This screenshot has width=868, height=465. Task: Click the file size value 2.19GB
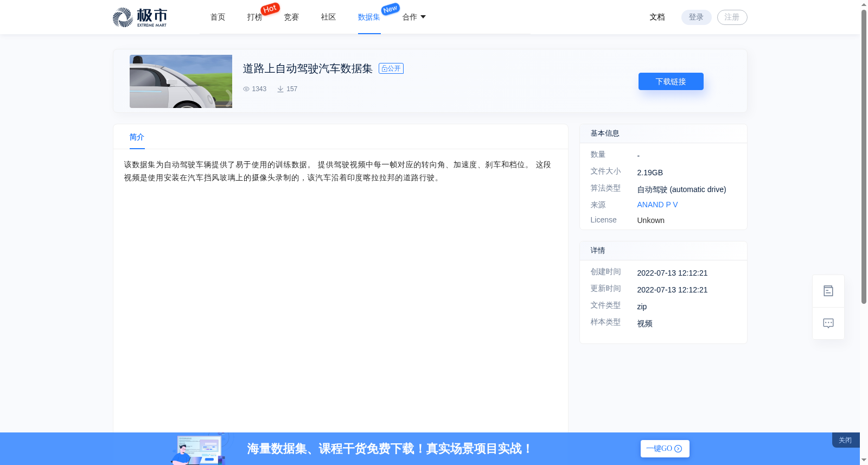[x=650, y=173]
